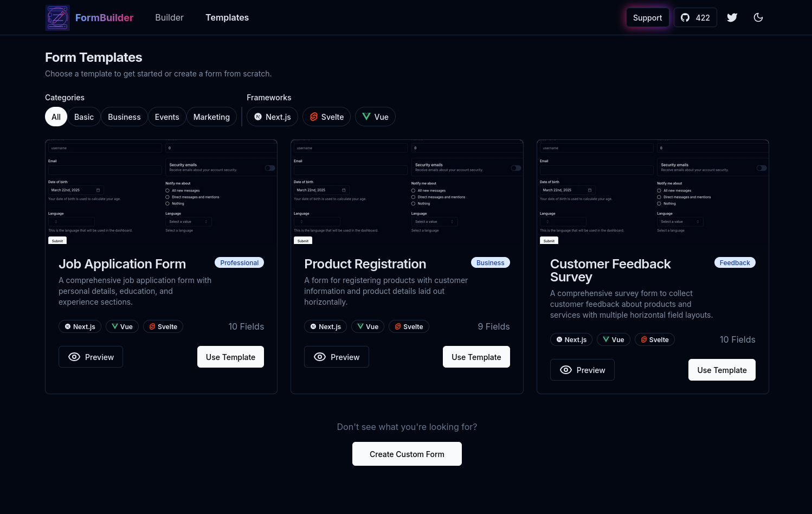Click the Support button

click(x=648, y=17)
